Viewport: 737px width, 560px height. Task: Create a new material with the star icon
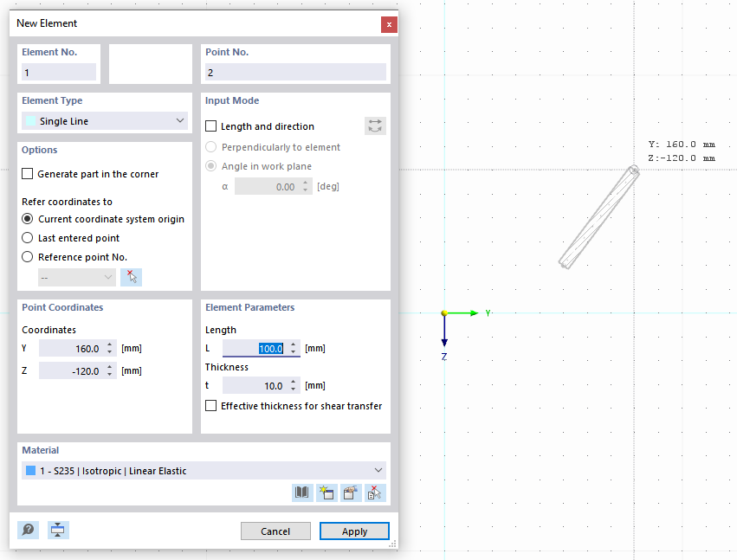click(326, 492)
